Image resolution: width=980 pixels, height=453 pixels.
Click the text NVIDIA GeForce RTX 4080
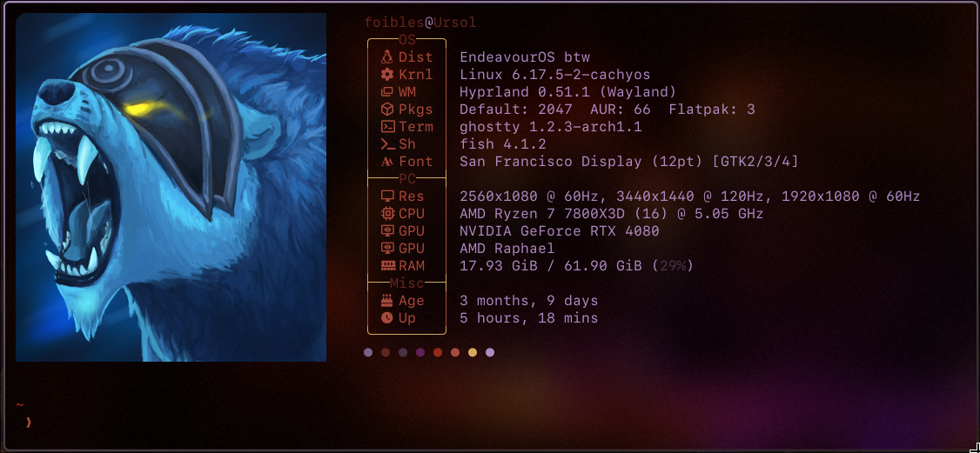560,231
